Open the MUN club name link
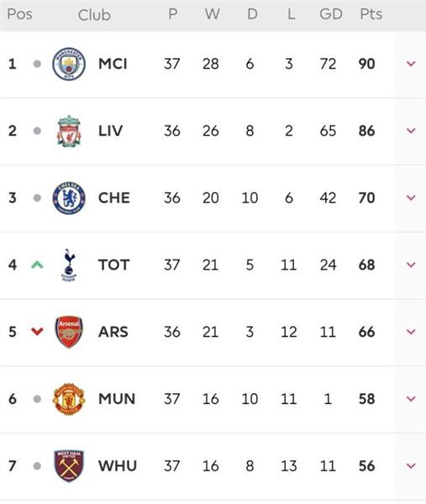 [117, 399]
